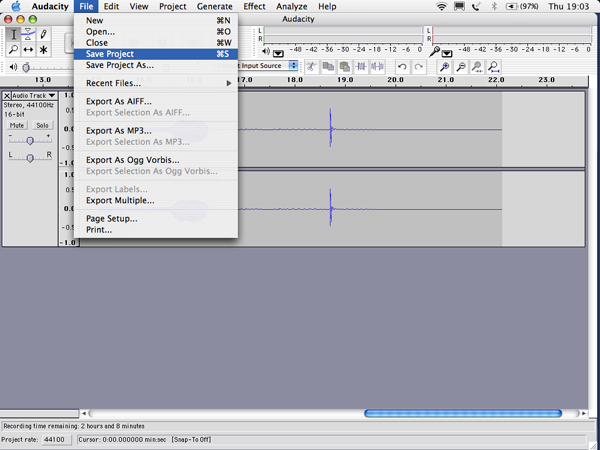
Task: Choose Open... from the File menu
Action: click(x=156, y=32)
